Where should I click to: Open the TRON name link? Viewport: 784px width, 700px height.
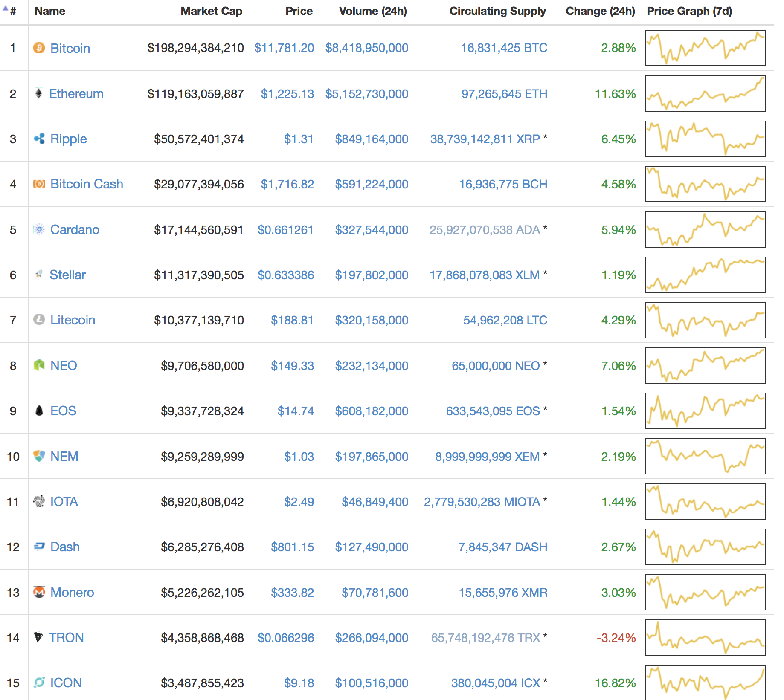click(x=66, y=637)
